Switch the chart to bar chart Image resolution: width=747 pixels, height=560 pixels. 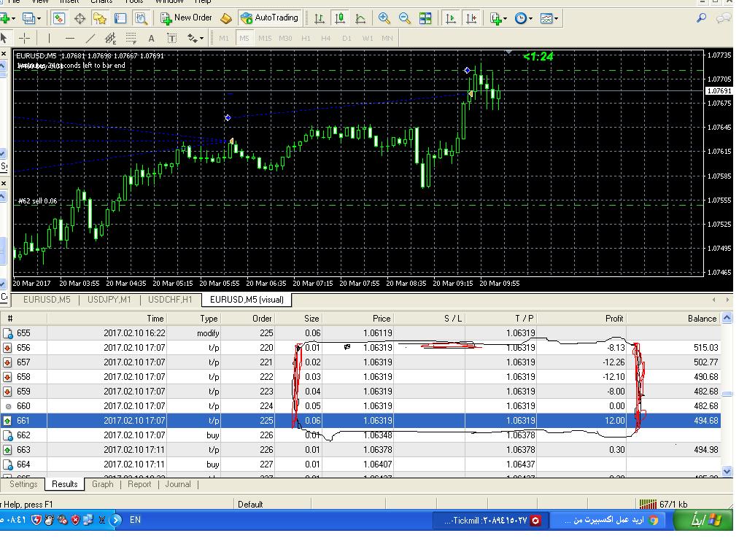tap(320, 18)
